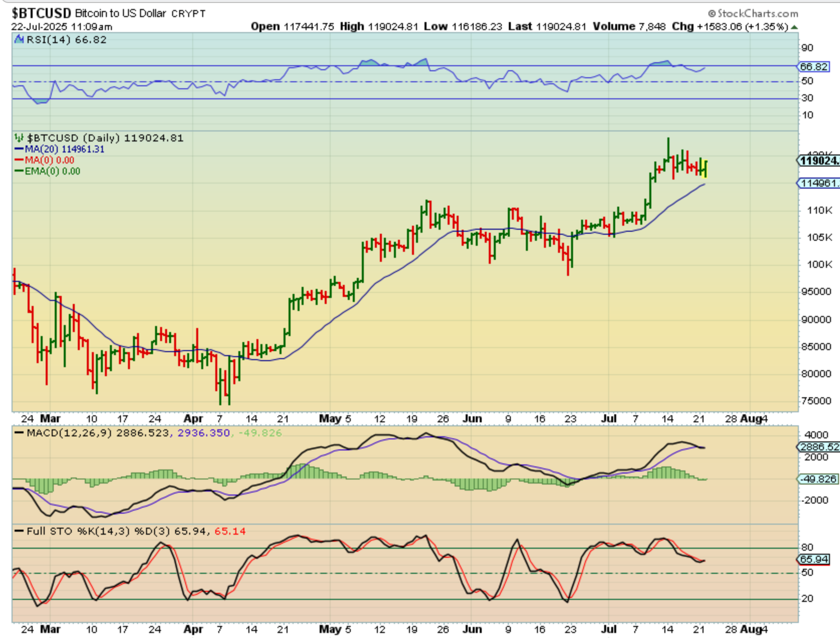Click the $BTCUSD OHLC bars icon
Viewport: 840px width, 638px height.
[19, 138]
